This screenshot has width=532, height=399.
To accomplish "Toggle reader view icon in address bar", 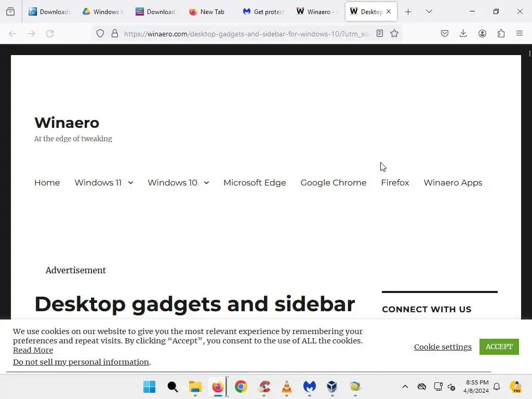I will coord(380,33).
